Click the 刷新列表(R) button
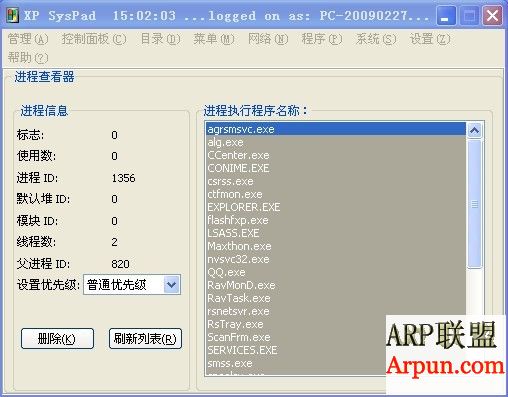Image resolution: width=508 pixels, height=397 pixels. 145,339
